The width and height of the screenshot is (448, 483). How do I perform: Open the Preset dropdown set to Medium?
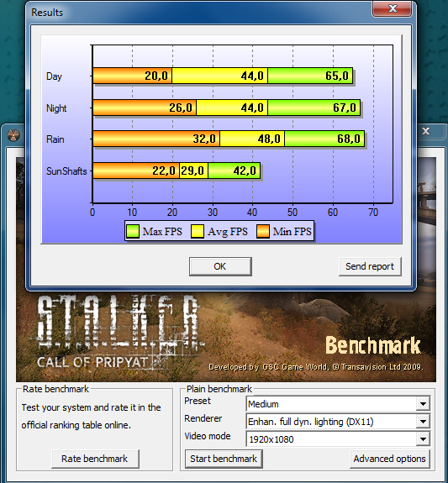click(x=338, y=403)
